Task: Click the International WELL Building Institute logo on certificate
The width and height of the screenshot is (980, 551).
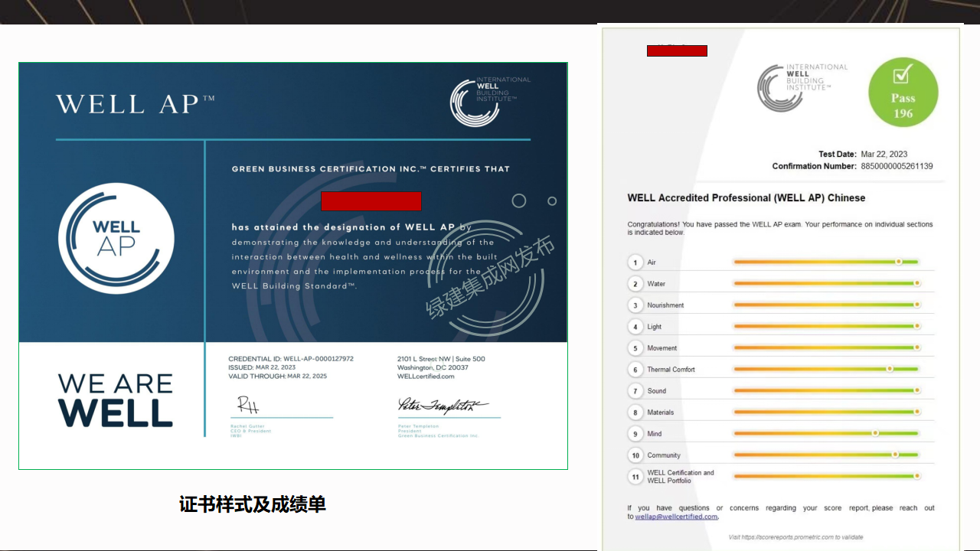Action: 490,101
